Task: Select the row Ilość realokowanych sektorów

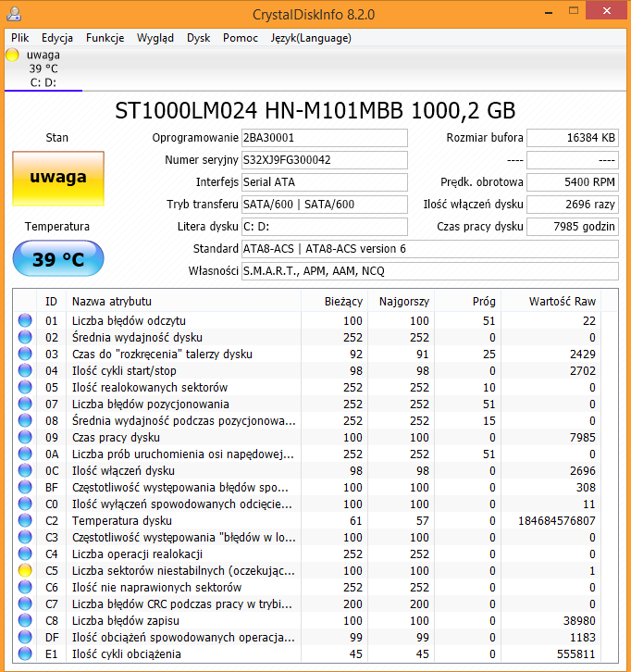Action: 307,388
